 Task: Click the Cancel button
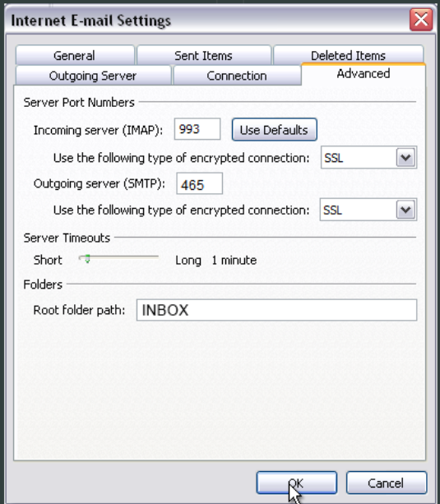pos(387,483)
